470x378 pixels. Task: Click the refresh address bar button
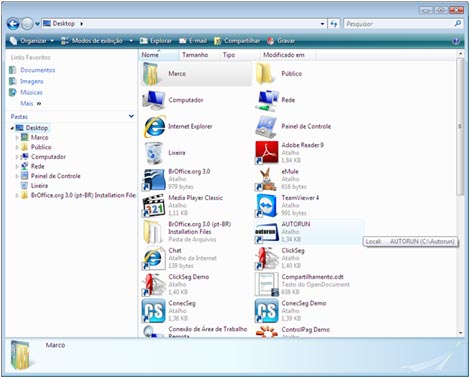[x=334, y=24]
